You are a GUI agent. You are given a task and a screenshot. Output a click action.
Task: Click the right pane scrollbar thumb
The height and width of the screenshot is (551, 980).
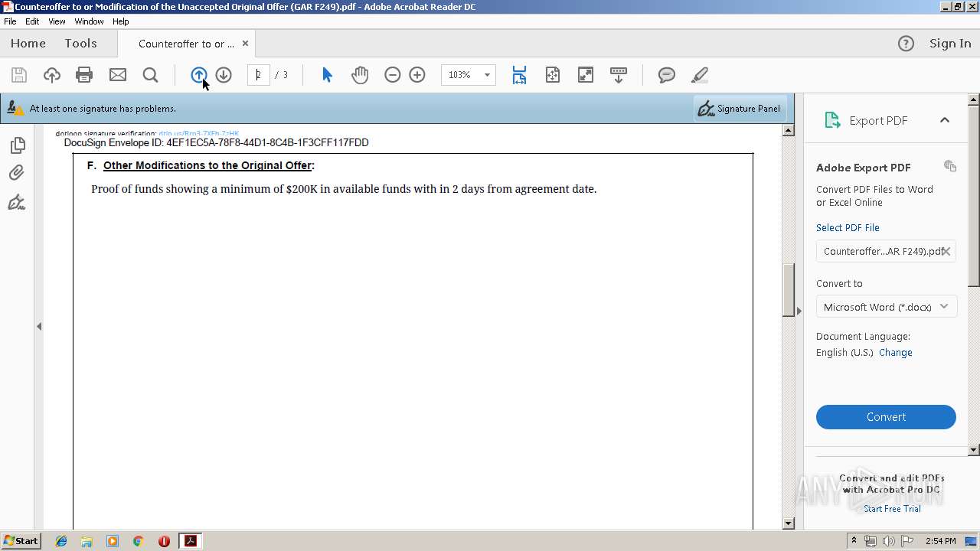974,195
